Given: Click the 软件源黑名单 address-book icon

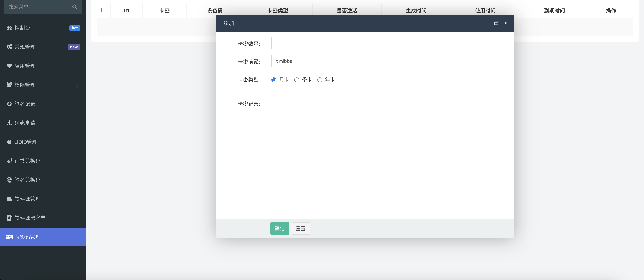Looking at the screenshot, I should click(9, 218).
